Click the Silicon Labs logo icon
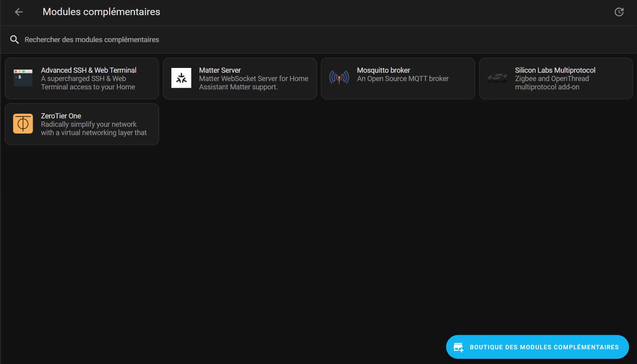Screen dimensions: 637x364 [x=497, y=78]
